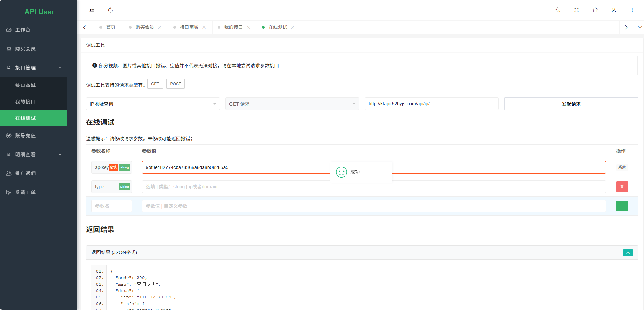Open the 账号充值 section
This screenshot has width=644, height=310.
[x=25, y=135]
